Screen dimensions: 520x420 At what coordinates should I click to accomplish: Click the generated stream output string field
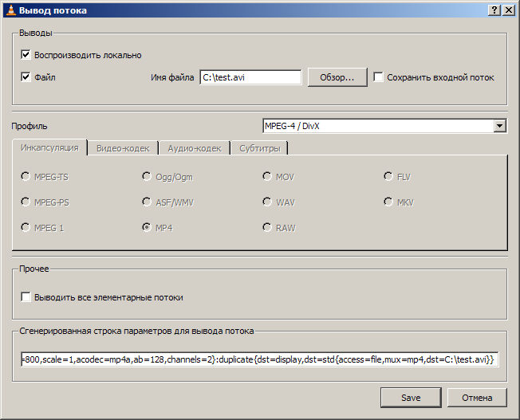(x=259, y=359)
